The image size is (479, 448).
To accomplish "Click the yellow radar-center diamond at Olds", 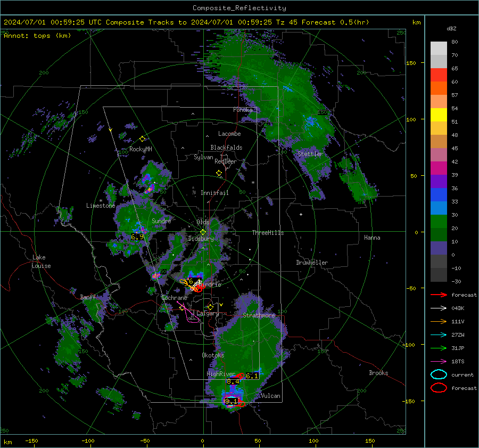I will pyautogui.click(x=203, y=232).
